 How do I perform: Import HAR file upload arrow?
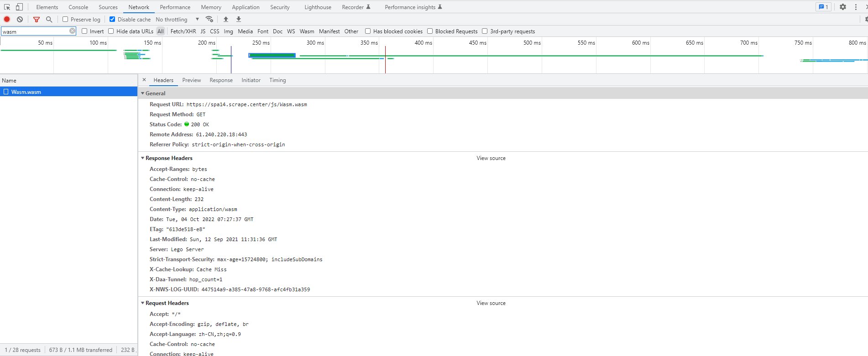226,19
